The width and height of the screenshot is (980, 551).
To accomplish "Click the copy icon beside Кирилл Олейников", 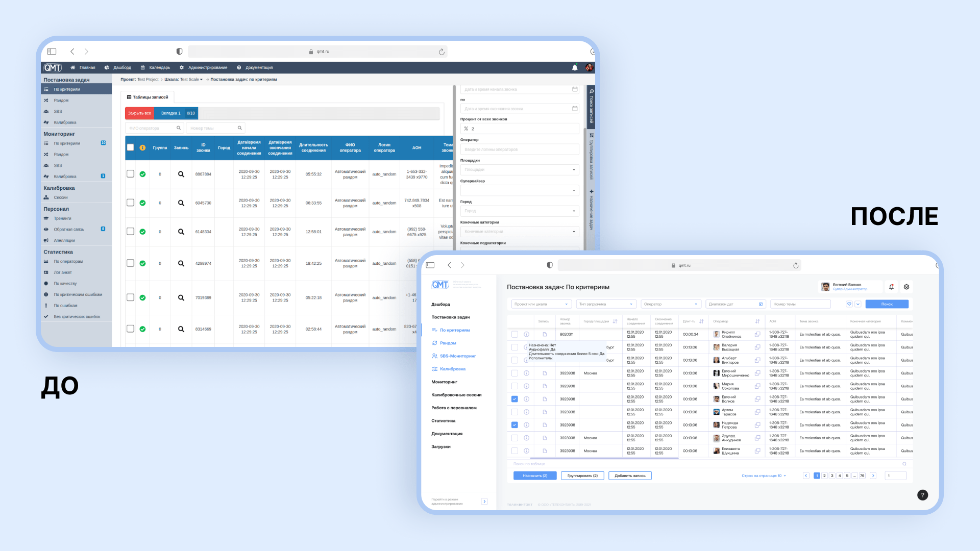I will pyautogui.click(x=757, y=334).
